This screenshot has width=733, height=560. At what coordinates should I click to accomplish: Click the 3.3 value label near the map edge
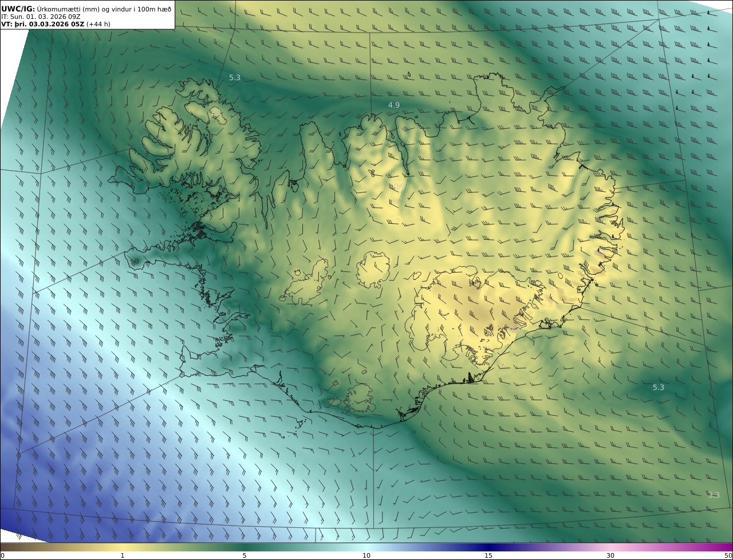coord(714,495)
